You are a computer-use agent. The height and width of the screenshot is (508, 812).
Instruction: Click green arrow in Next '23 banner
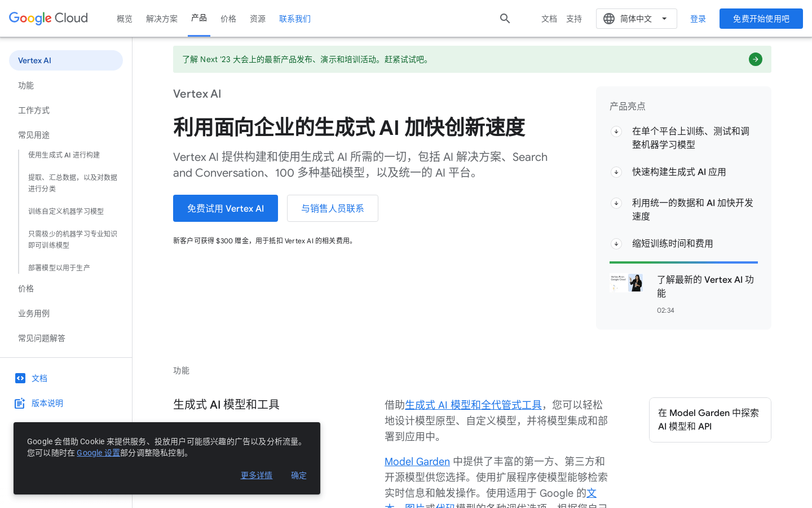point(756,59)
